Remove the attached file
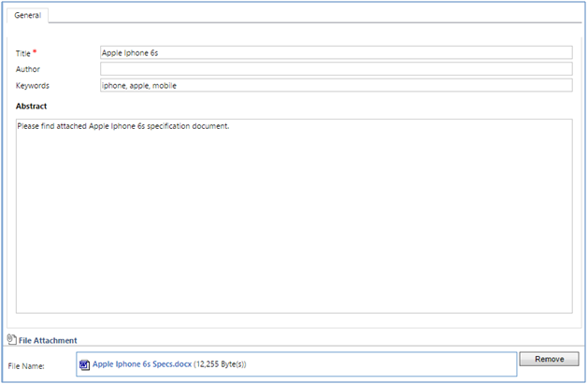Screen dimensions: 588x384 coord(549,359)
